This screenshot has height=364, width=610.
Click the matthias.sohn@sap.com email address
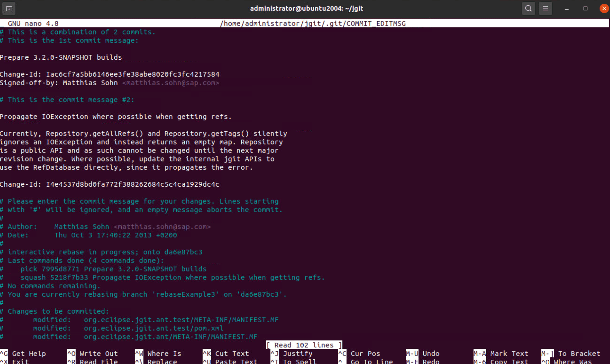170,83
